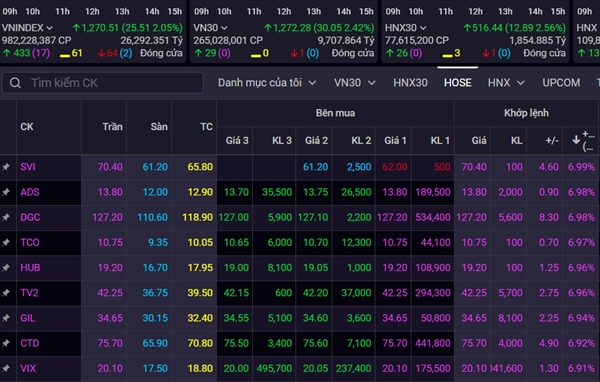Image resolution: width=600 pixels, height=382 pixels.
Task: Open the HNX30 index selector chevron
Action: (423, 28)
